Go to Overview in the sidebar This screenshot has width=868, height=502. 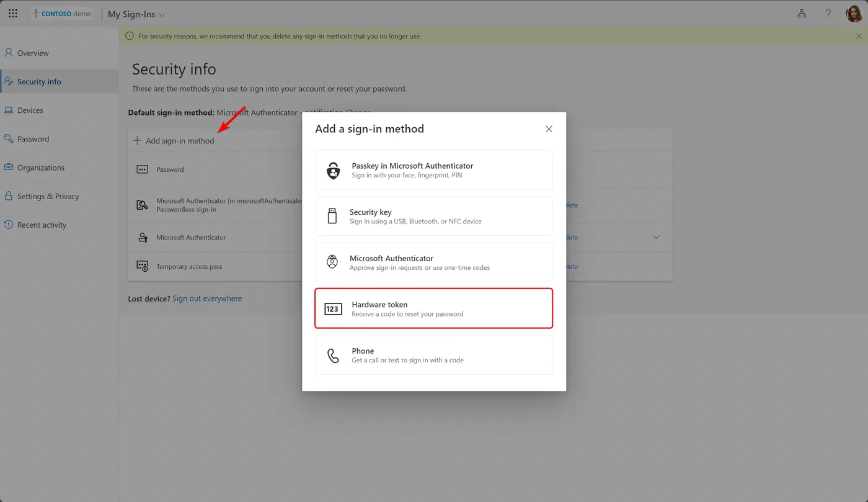pyautogui.click(x=60, y=53)
